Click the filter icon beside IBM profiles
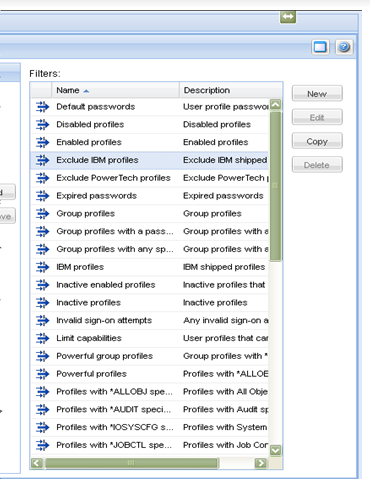Image resolution: width=370 pixels, height=479 pixels. pyautogui.click(x=42, y=267)
